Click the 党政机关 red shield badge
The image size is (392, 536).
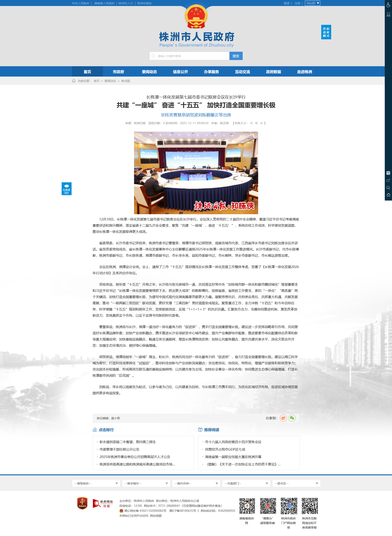point(82,504)
